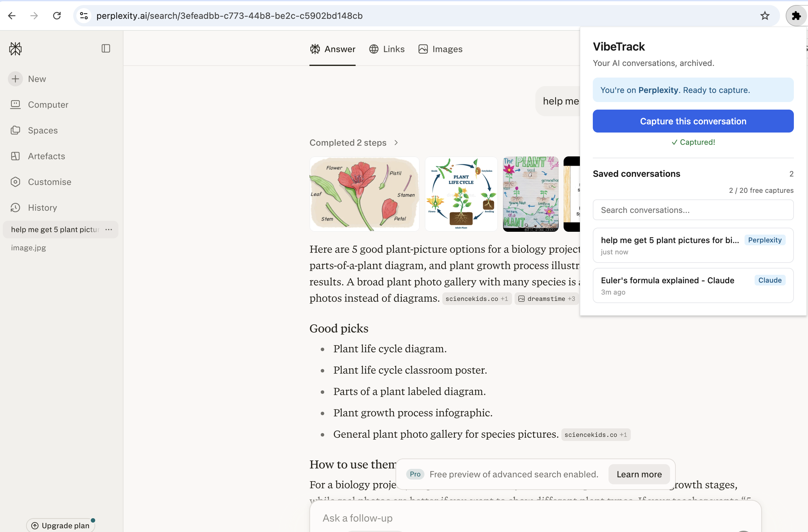Click 'Plant life cycle classroom poster.' bullet
Viewport: 808px width, 532px height.
coord(410,370)
